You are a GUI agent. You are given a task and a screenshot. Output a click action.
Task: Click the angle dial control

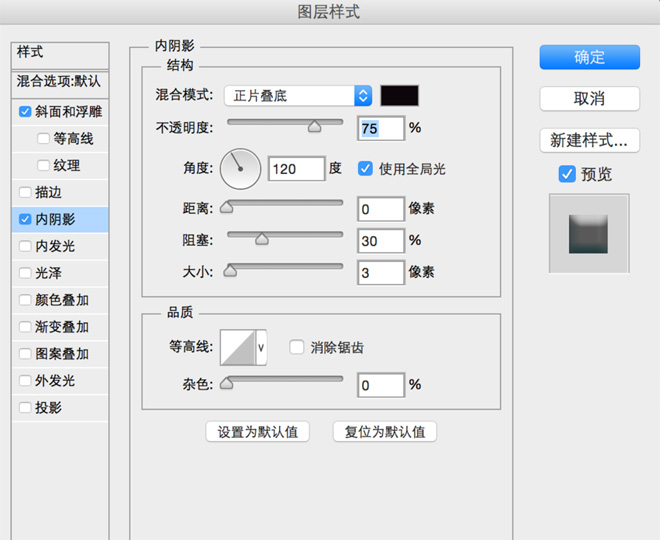point(240,170)
